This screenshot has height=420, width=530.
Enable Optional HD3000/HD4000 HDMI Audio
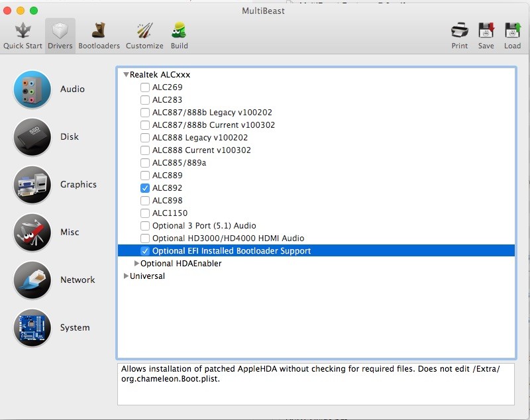pos(145,238)
